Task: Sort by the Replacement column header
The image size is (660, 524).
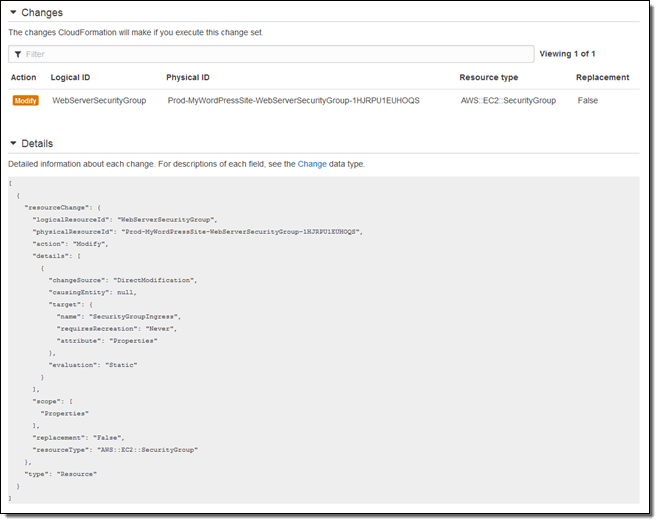Action: pyautogui.click(x=602, y=78)
